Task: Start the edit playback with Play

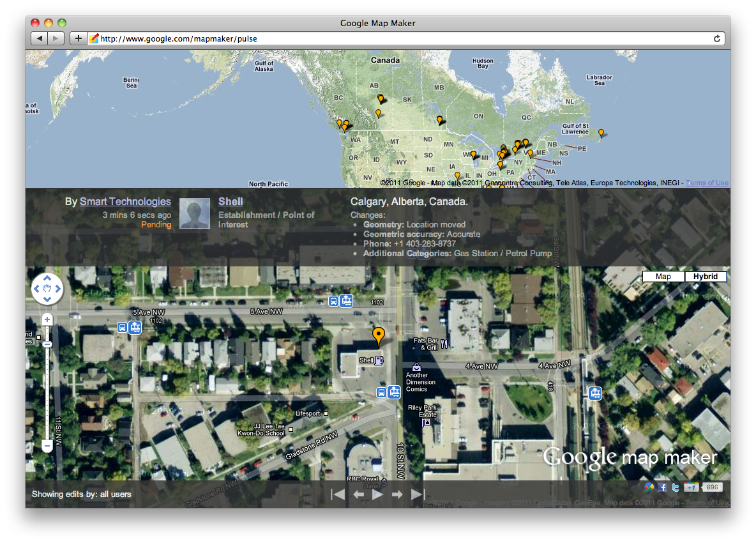Action: click(x=377, y=494)
